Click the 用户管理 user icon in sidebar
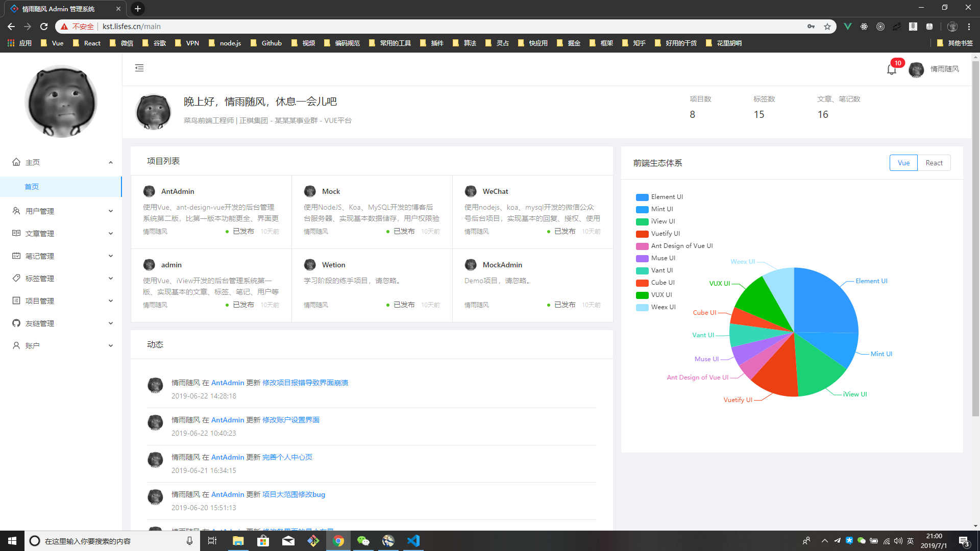The width and height of the screenshot is (980, 551). click(x=16, y=211)
